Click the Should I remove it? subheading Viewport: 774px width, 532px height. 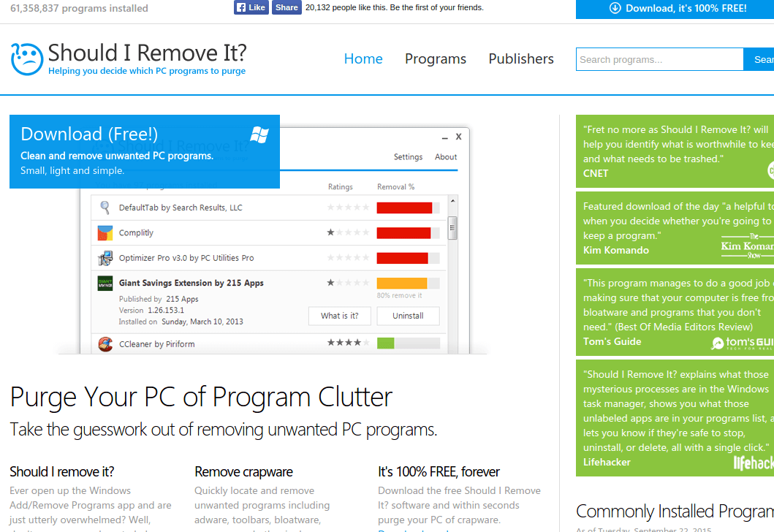61,472
